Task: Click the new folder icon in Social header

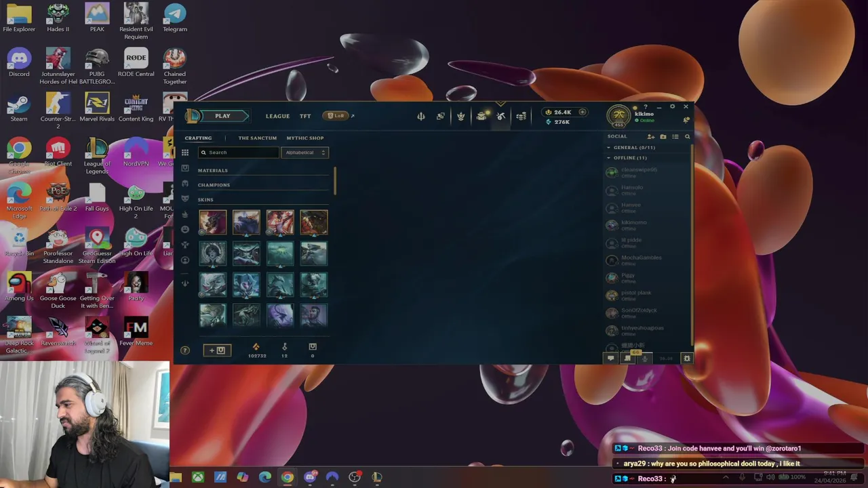Action: pyautogui.click(x=663, y=137)
